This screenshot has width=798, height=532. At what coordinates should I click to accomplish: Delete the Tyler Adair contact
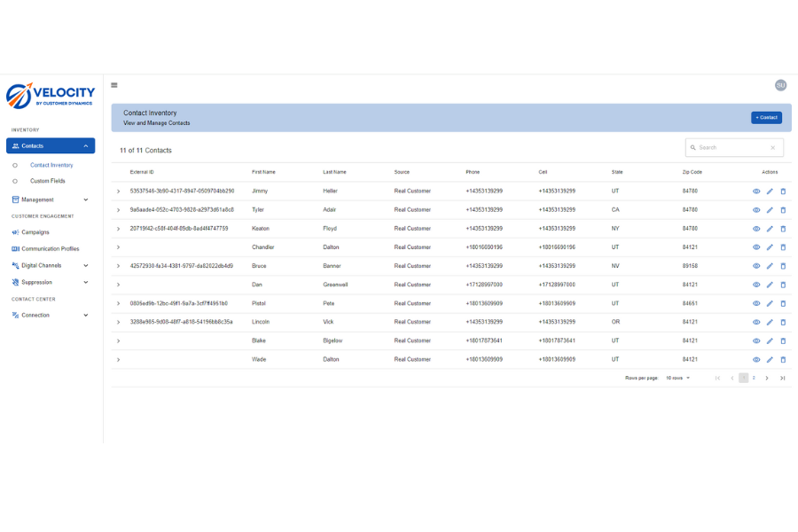tap(783, 210)
